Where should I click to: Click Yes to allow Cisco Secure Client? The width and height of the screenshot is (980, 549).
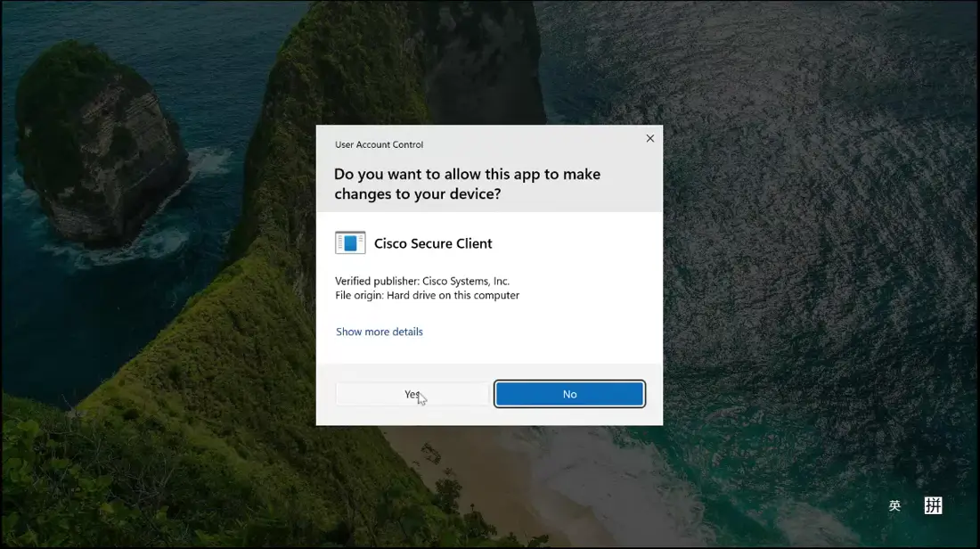412,394
